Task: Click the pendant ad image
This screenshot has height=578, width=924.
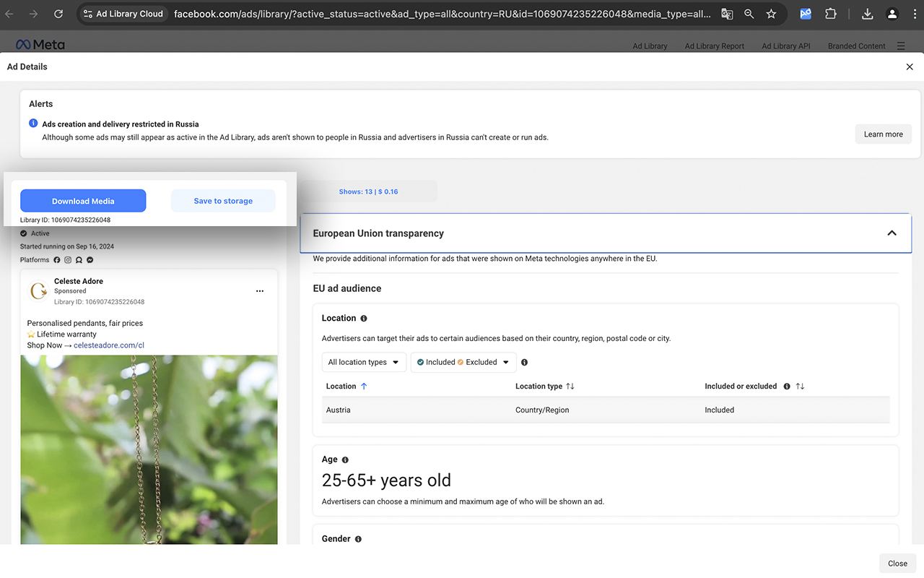Action: tap(149, 449)
